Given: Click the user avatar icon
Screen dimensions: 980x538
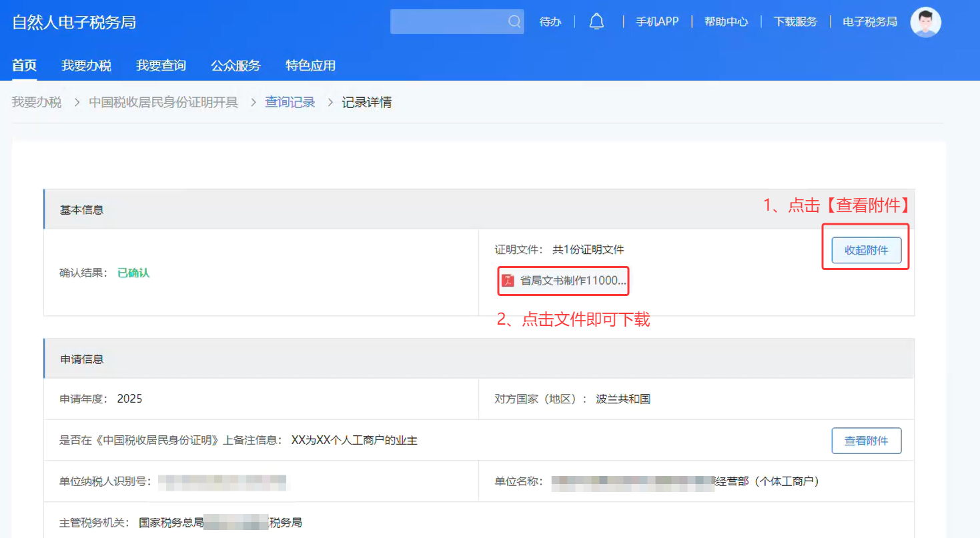Looking at the screenshot, I should click(x=925, y=22).
